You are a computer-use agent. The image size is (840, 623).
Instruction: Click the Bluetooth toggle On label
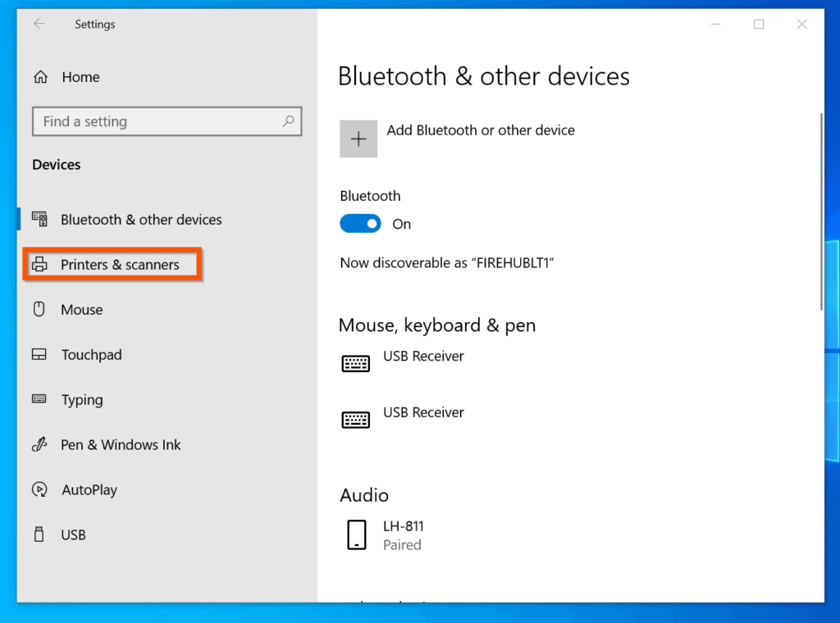point(402,224)
